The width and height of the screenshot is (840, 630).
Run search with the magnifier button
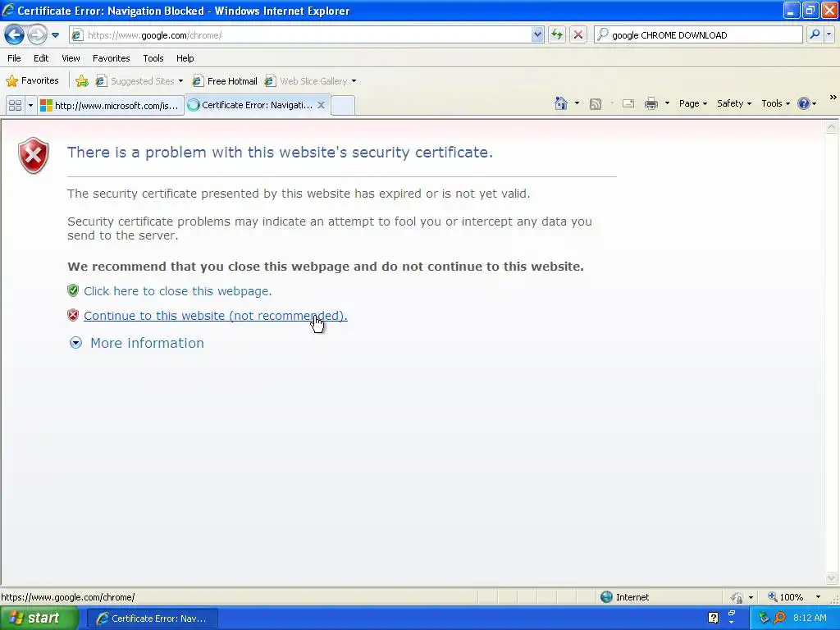pyautogui.click(x=815, y=34)
